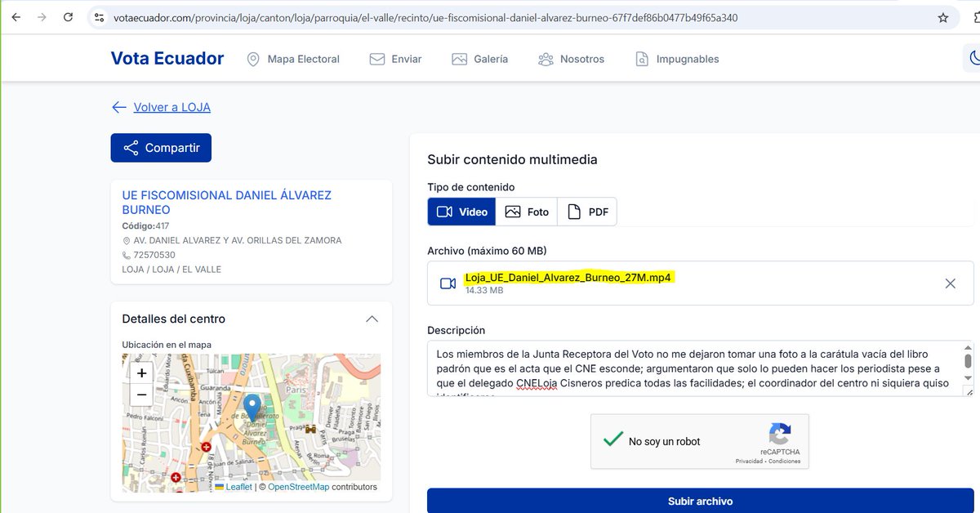
Task: Open the Impugnables menu item
Action: tap(677, 59)
